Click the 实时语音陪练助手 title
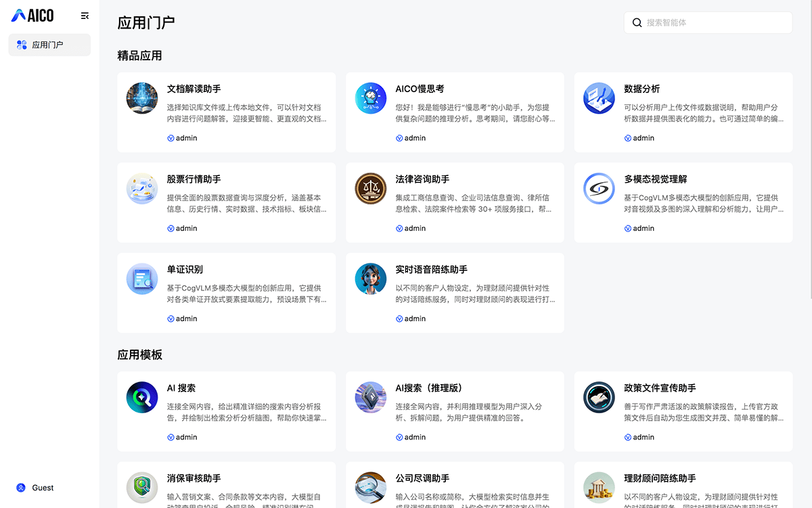The height and width of the screenshot is (508, 812). pos(431,269)
